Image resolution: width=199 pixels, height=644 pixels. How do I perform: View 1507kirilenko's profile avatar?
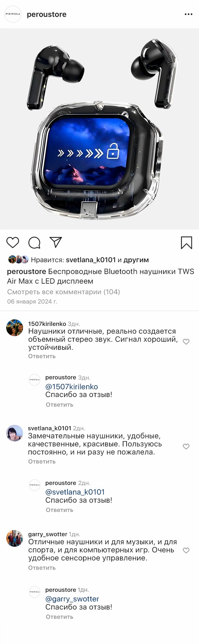tap(15, 328)
